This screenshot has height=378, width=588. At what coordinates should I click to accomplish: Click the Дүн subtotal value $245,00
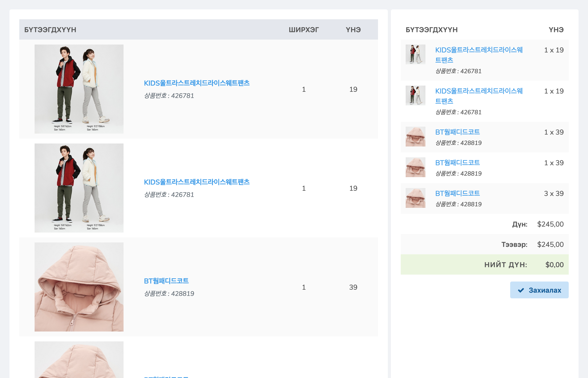pos(550,224)
